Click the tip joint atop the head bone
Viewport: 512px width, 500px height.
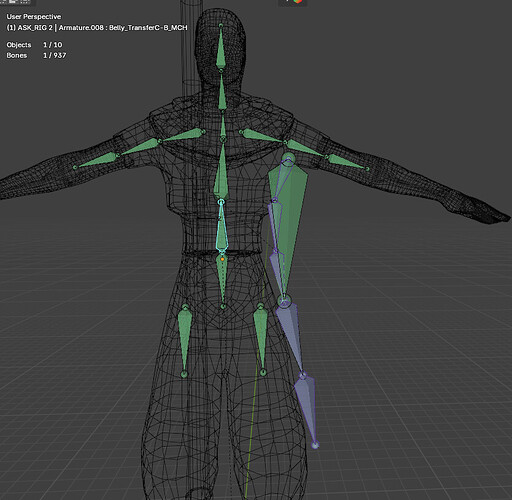point(221,25)
